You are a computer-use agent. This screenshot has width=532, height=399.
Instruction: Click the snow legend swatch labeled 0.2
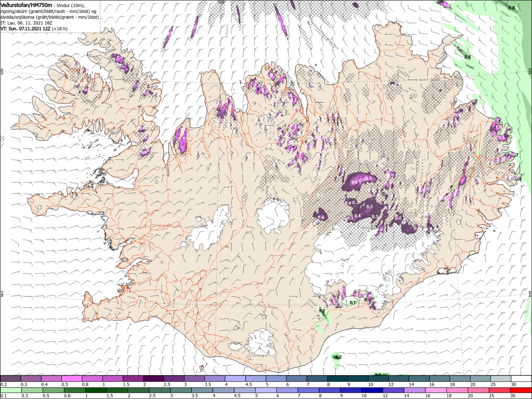[x=10, y=379]
